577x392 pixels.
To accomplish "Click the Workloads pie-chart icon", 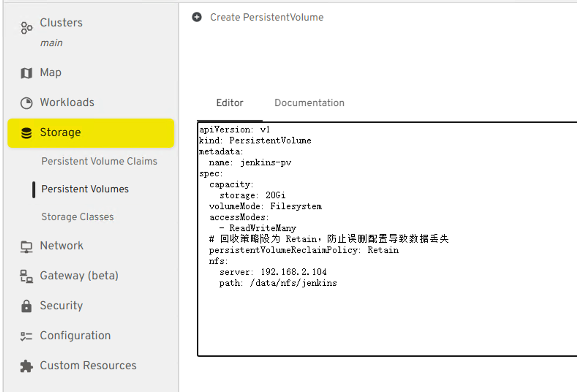I will (x=26, y=103).
